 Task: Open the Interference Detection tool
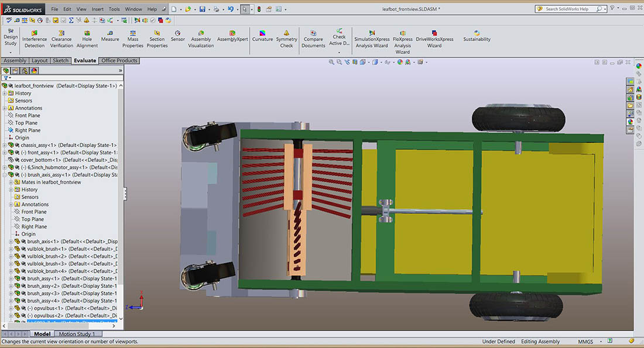click(35, 39)
